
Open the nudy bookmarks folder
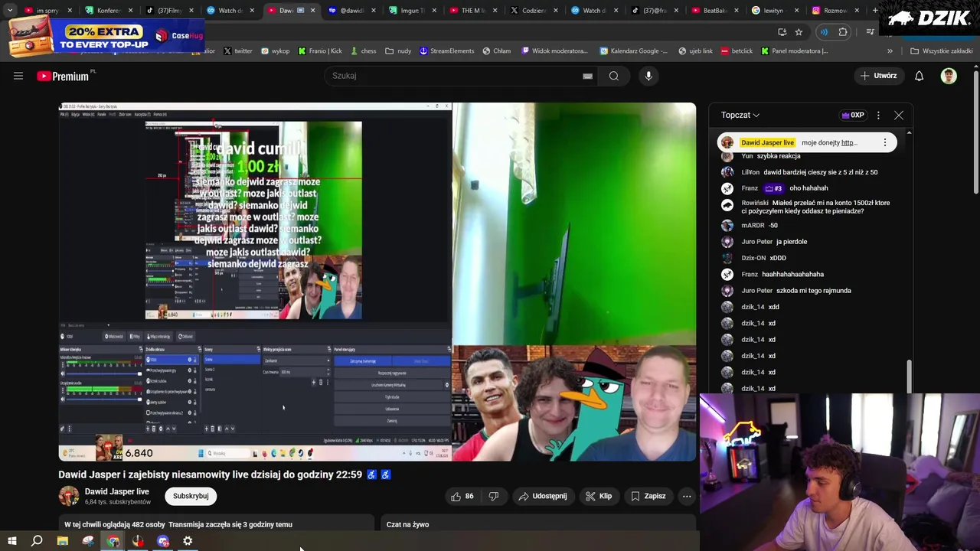point(398,51)
